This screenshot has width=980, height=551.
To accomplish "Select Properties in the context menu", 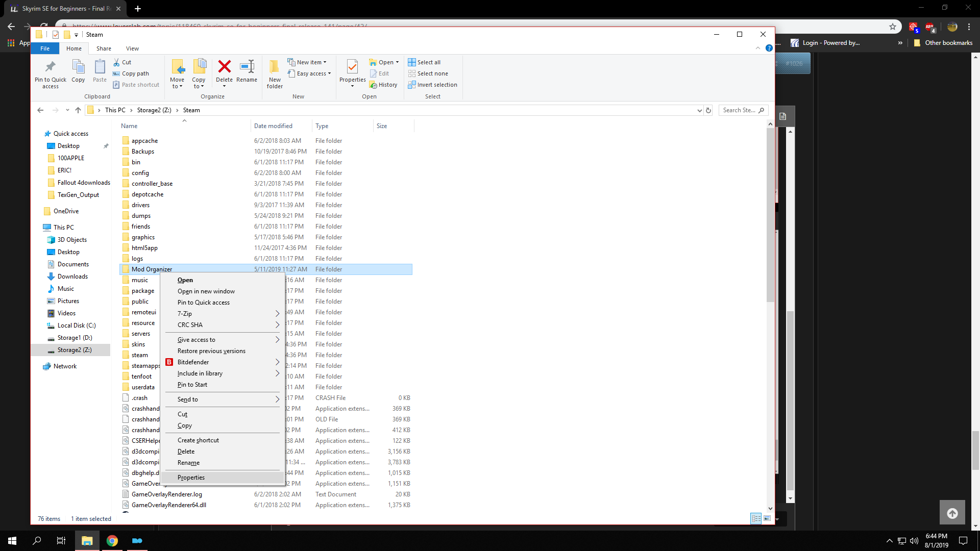I will (223, 478).
